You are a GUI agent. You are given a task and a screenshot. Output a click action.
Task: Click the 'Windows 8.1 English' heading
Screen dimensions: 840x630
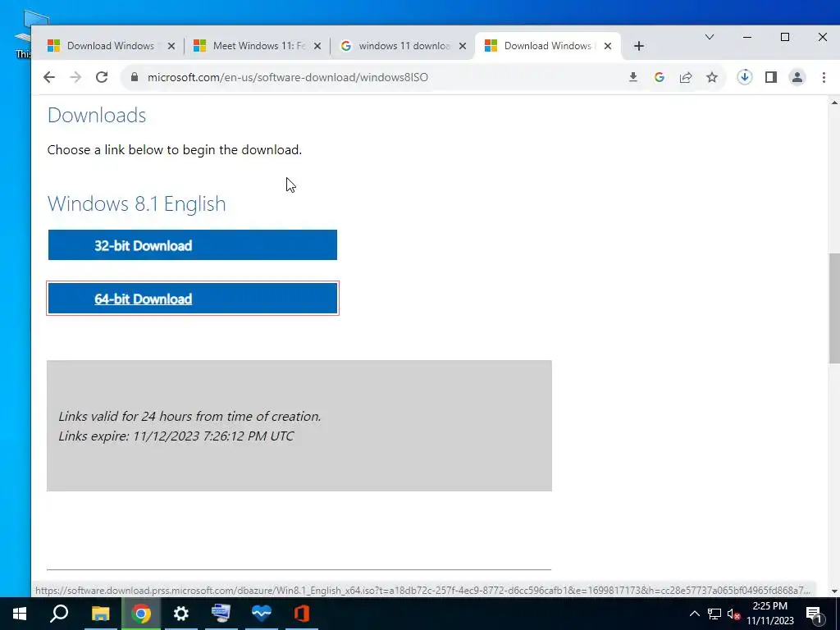click(x=137, y=204)
